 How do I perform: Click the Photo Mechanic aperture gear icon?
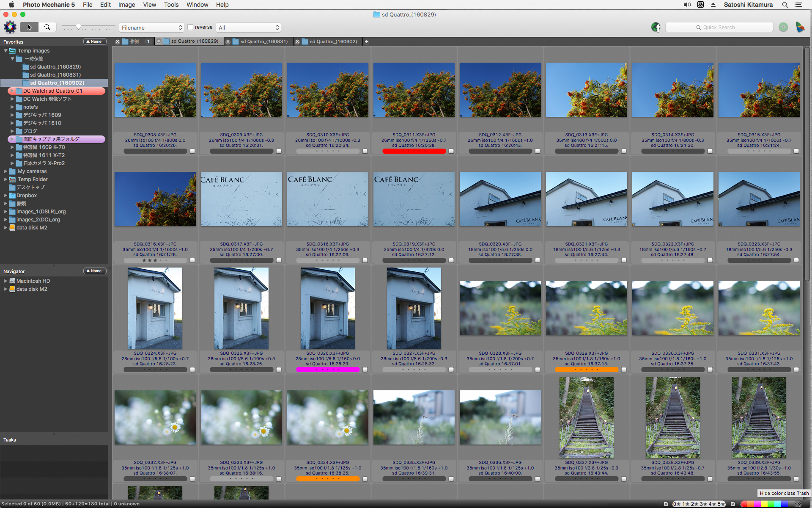point(10,28)
